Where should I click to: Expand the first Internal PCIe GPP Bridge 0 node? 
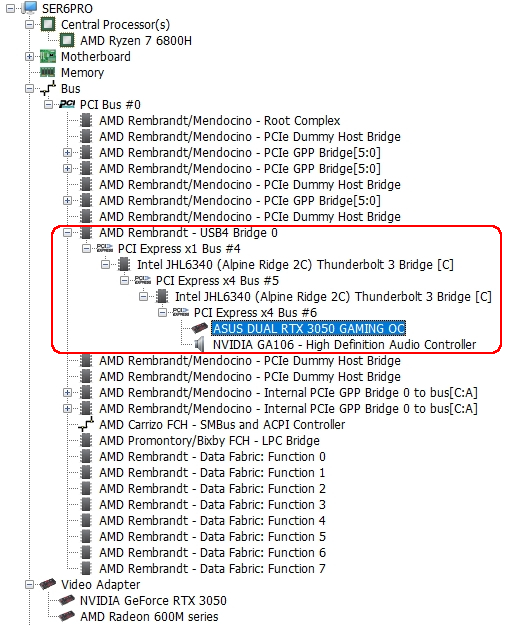[x=67, y=393]
